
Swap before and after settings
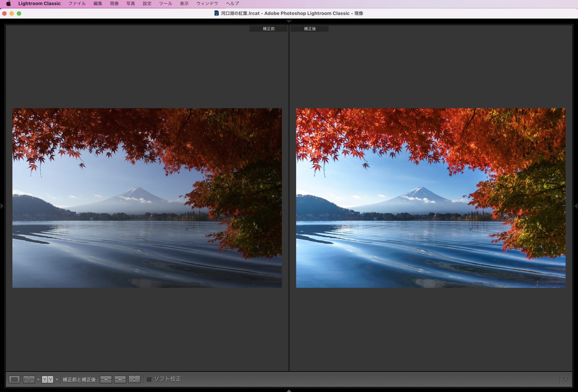coord(134,379)
